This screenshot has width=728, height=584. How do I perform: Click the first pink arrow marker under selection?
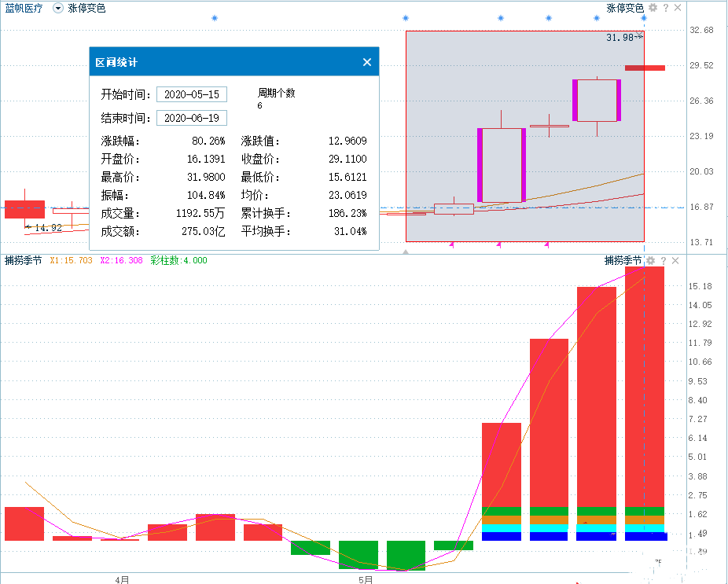(x=452, y=244)
